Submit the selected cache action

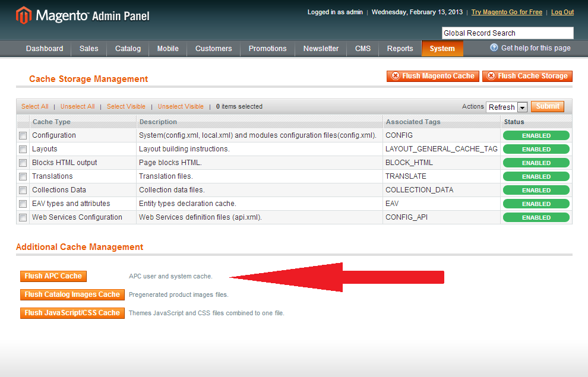548,106
